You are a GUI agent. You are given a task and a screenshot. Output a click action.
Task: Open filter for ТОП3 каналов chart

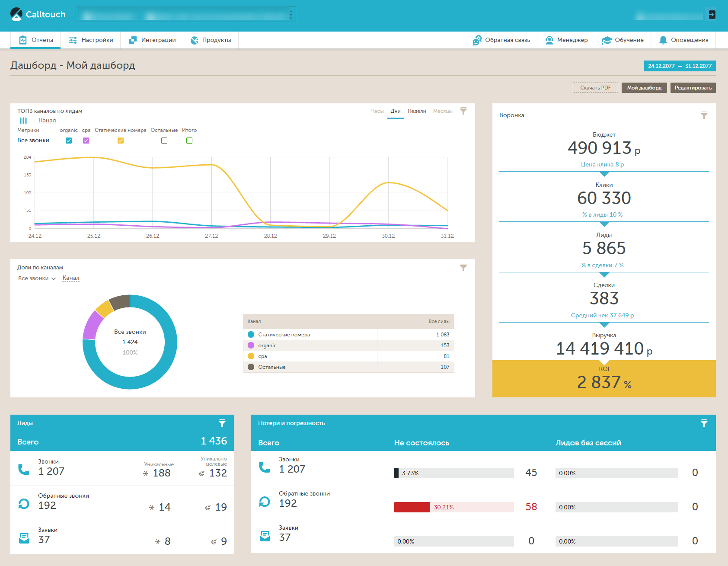(463, 111)
